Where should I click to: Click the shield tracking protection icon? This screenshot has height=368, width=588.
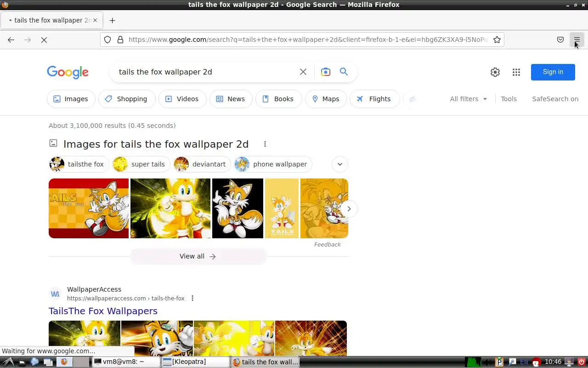point(107,40)
